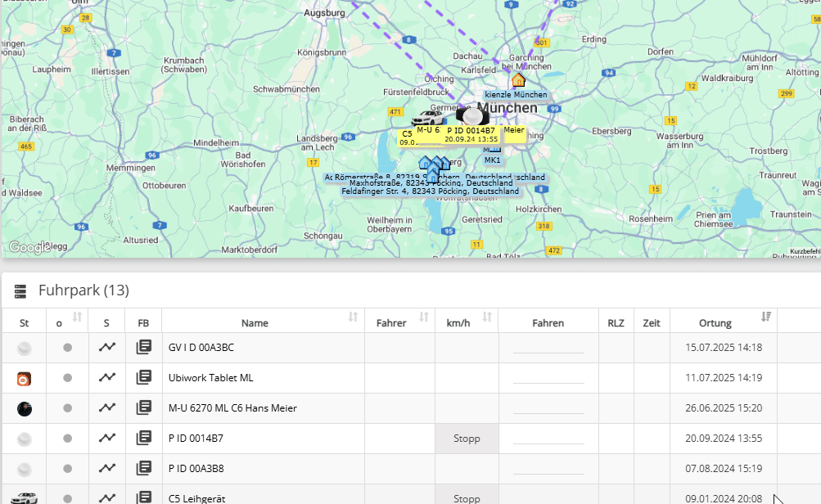
Task: Sort the Name column using its arrows
Action: (352, 317)
